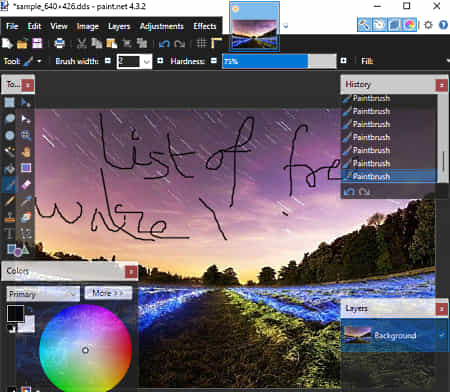Toggle the Colors window button top right
Viewport: 450px width, 392px height.
[x=410, y=25]
